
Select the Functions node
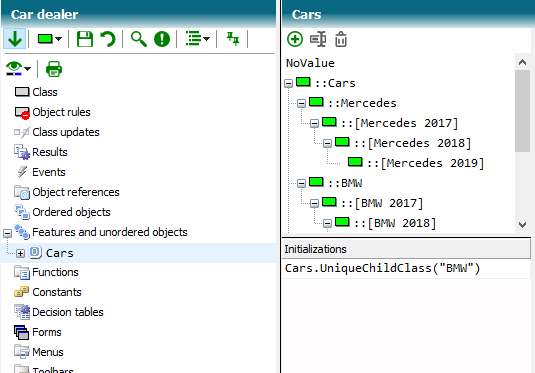click(x=55, y=272)
